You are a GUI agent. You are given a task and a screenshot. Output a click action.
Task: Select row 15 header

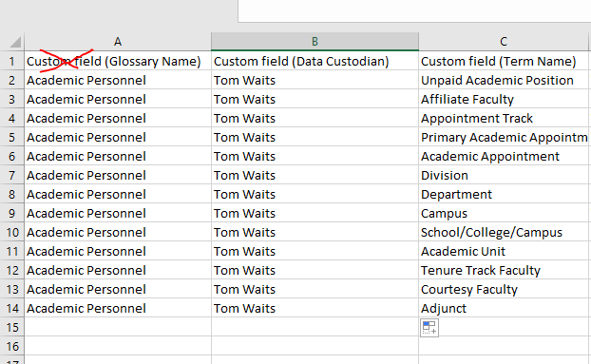click(12, 327)
